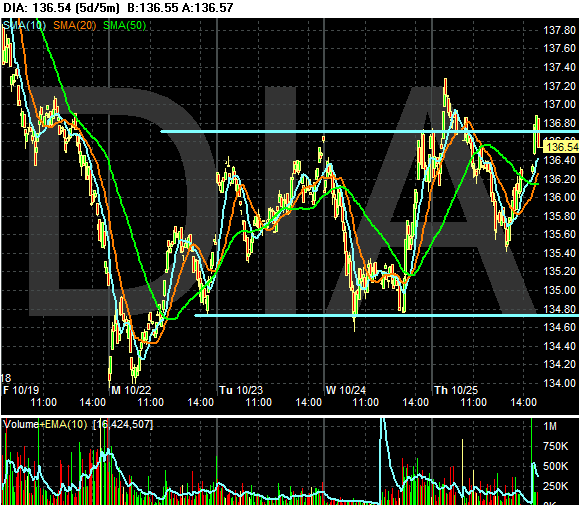Click the 134.60 price axis label
The image size is (580, 508).
(559, 327)
